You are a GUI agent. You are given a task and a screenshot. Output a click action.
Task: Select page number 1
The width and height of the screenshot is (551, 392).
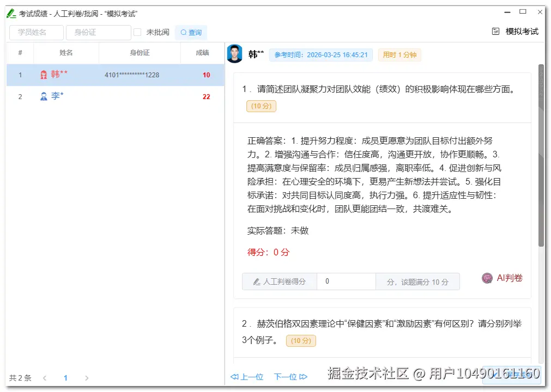click(x=65, y=378)
